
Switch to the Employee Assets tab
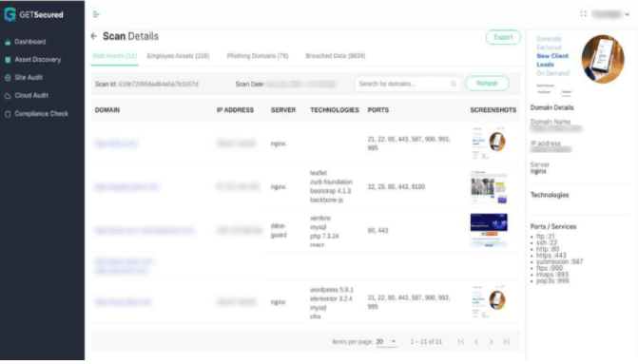click(178, 56)
